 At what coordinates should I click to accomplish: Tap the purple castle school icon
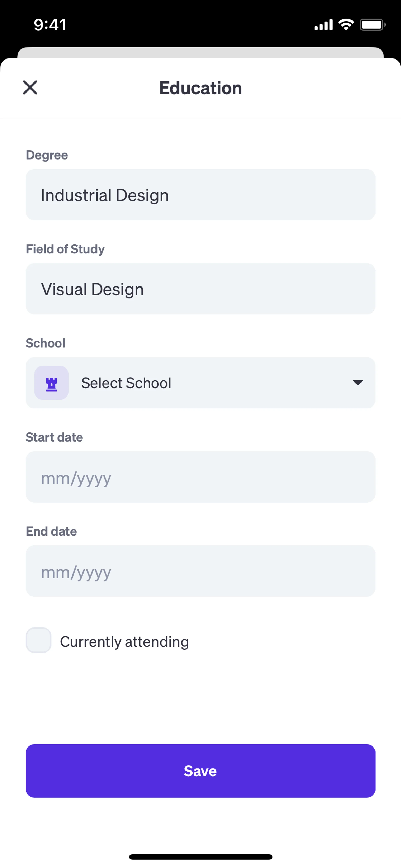pyautogui.click(x=52, y=383)
